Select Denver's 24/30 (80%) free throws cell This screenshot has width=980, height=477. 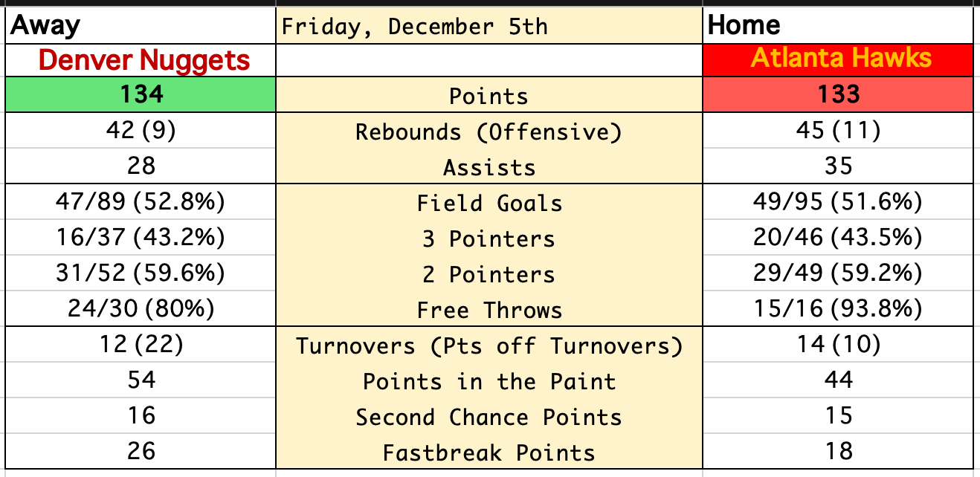pyautogui.click(x=141, y=309)
